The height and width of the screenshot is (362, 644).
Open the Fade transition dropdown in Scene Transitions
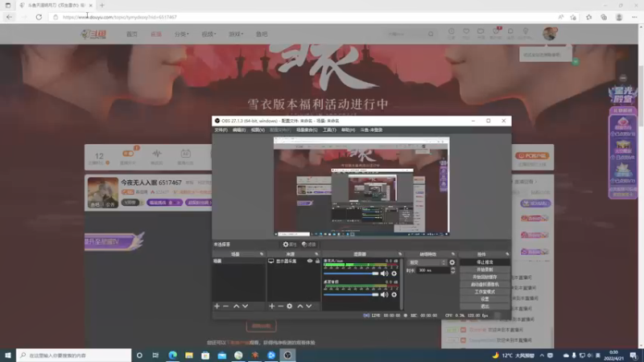click(x=427, y=262)
